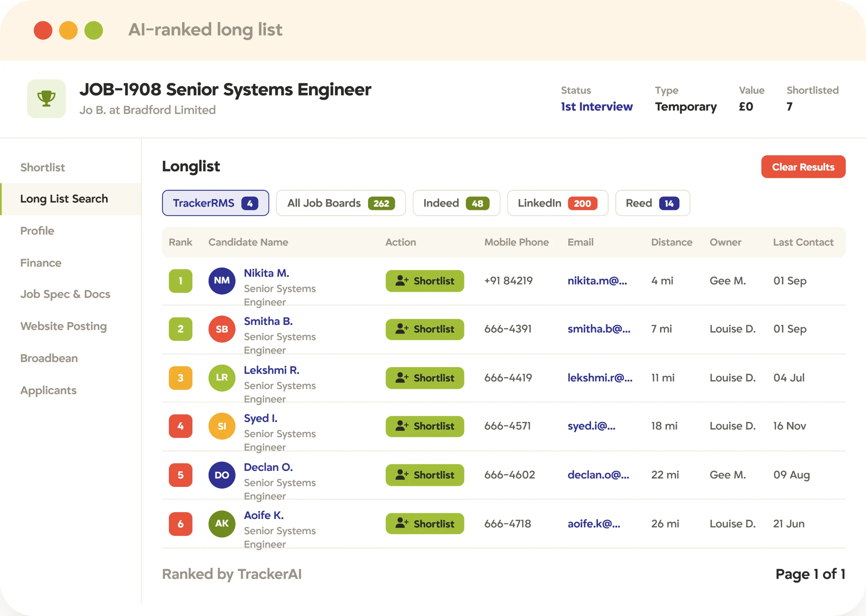Open the NM avatar for Nikita M.
Screen dimensions: 866x616
222,281
